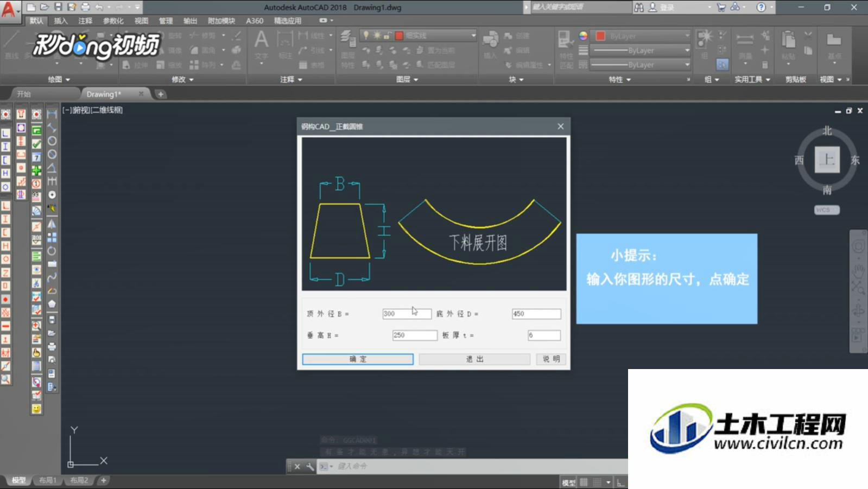Screen dimensions: 868x489
Task: Click the smiley face icon in left toolbar
Action: (36, 408)
